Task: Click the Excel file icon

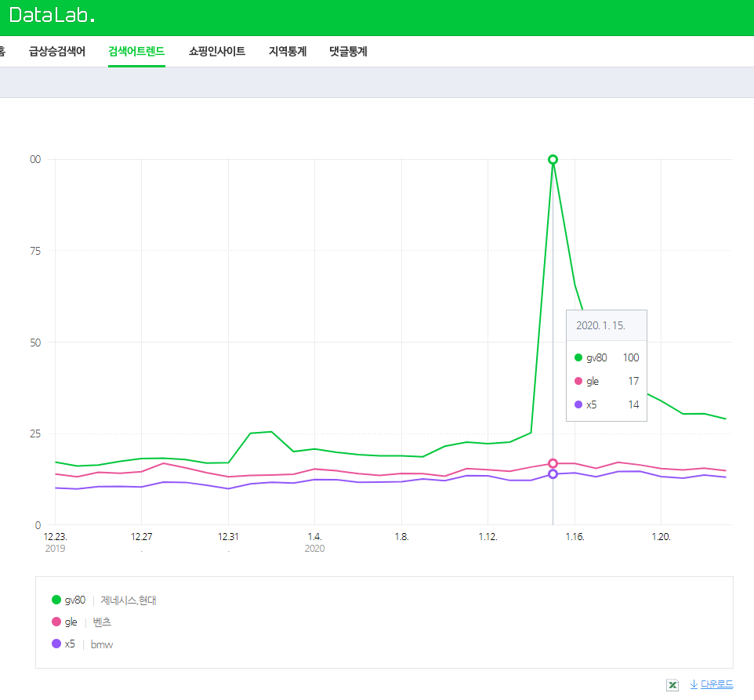Action: tap(672, 684)
